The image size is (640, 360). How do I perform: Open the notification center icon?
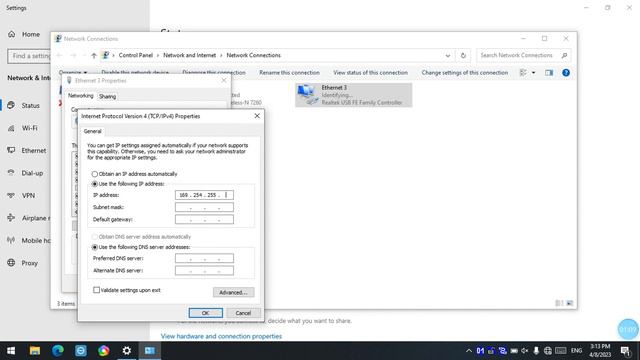(x=625, y=351)
